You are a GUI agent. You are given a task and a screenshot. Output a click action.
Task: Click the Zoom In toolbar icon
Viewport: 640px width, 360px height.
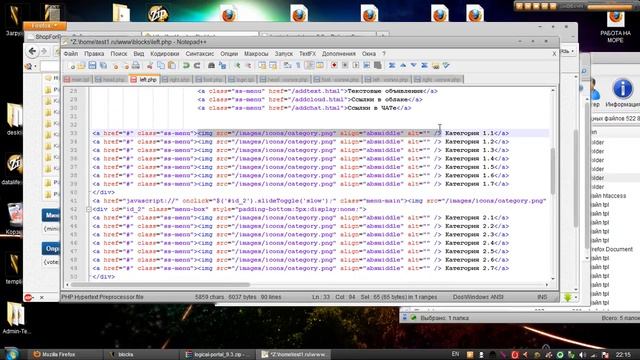pyautogui.click(x=237, y=66)
